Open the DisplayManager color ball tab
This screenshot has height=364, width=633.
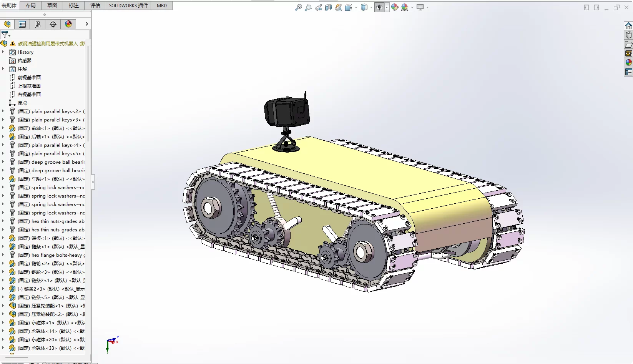click(x=68, y=24)
